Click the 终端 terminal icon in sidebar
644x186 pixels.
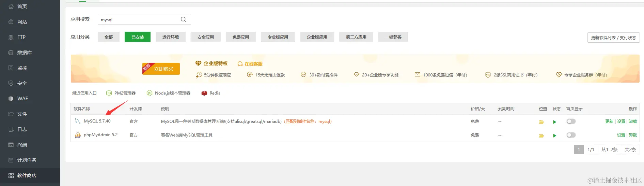(11, 145)
